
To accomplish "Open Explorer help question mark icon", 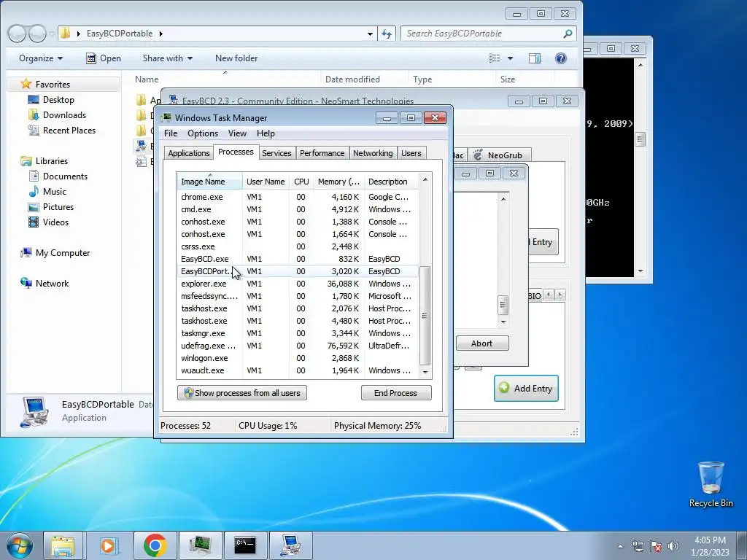I will click(x=561, y=58).
